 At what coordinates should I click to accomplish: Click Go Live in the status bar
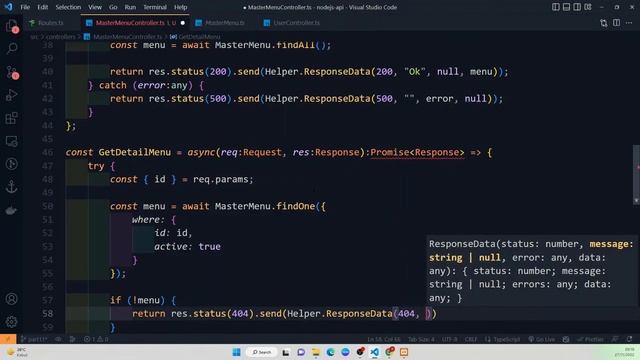tap(541, 339)
